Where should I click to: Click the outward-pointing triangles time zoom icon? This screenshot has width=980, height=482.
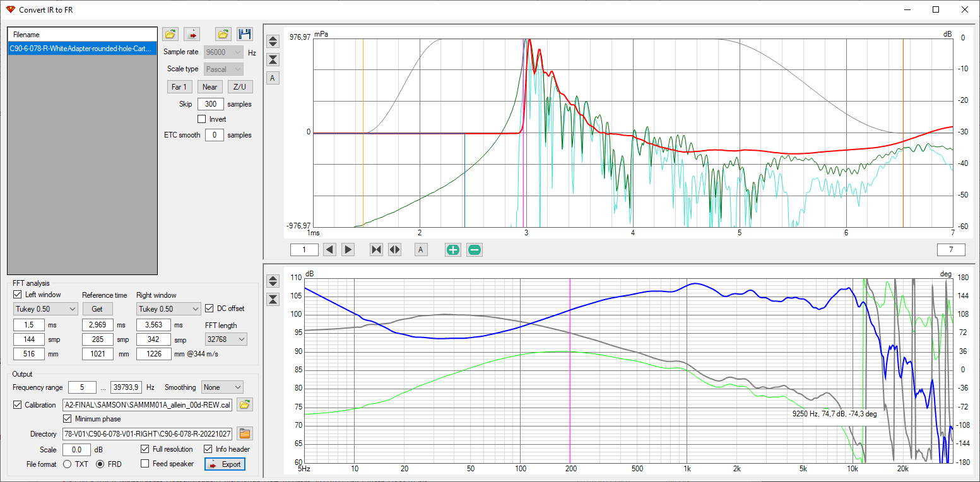pos(395,250)
